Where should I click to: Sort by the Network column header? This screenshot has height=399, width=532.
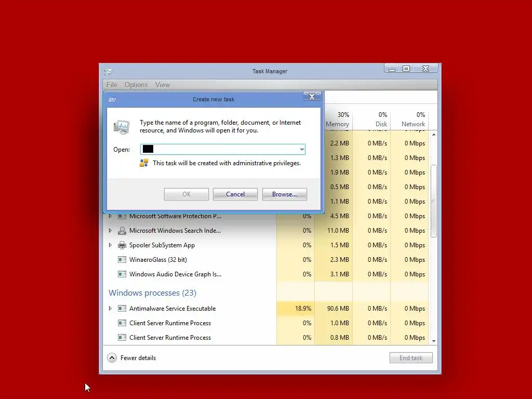(x=409, y=120)
